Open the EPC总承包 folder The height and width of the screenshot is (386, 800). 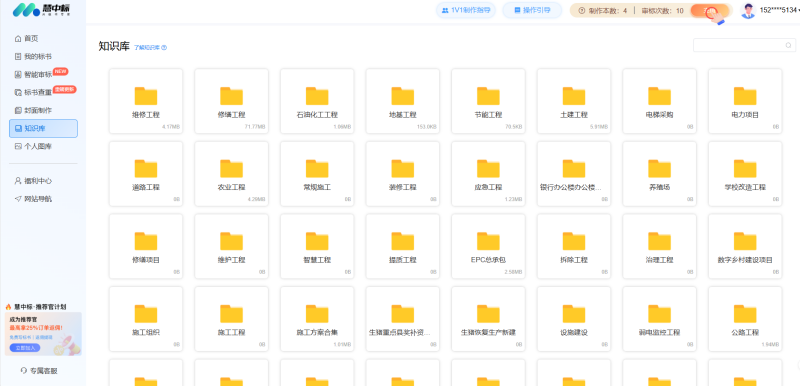point(488,246)
